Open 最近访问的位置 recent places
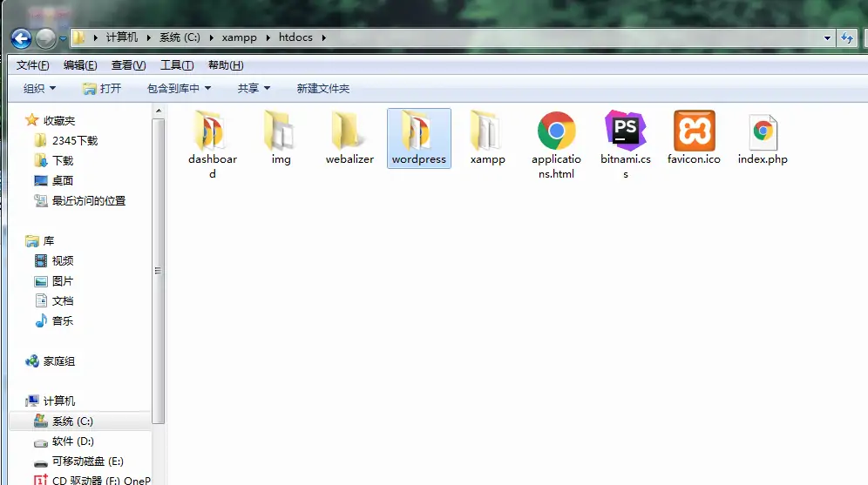The width and height of the screenshot is (868, 485). pyautogui.click(x=79, y=201)
